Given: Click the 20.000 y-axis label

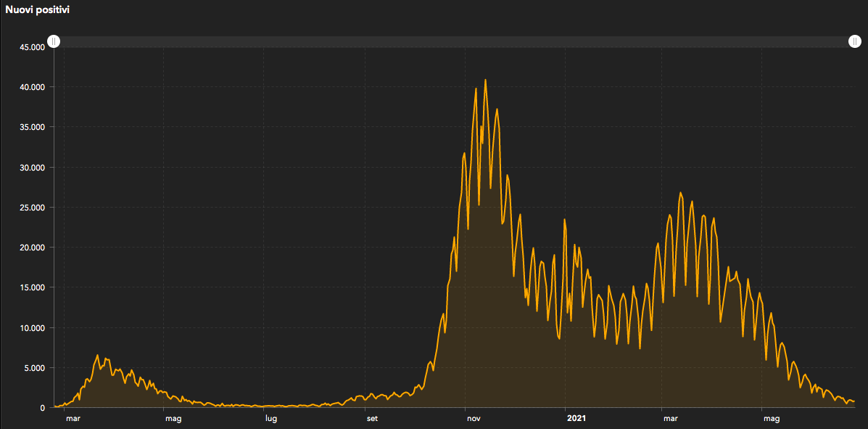Looking at the screenshot, I should (32, 248).
